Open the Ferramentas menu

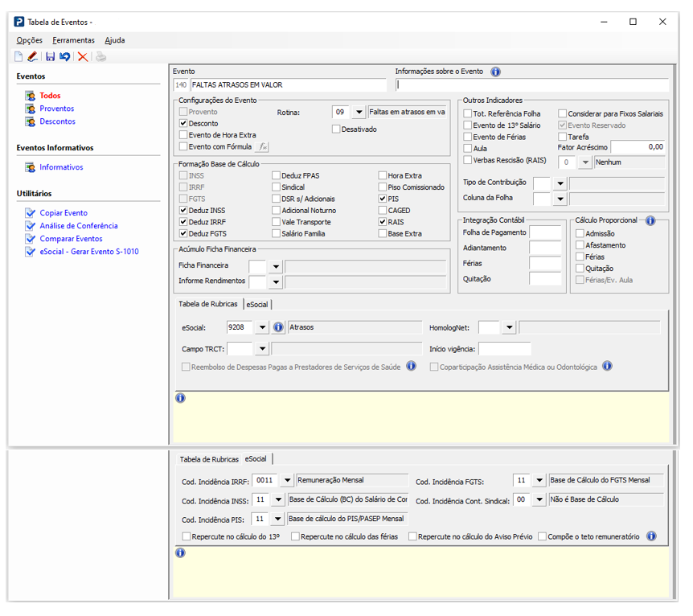click(73, 40)
